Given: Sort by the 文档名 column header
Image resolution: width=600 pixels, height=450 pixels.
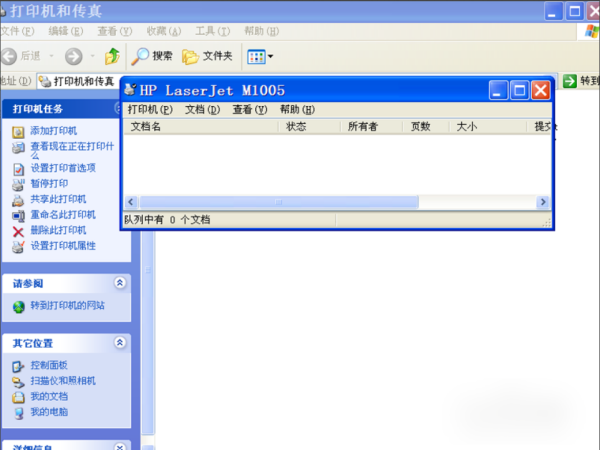Looking at the screenshot, I should pyautogui.click(x=201, y=127).
